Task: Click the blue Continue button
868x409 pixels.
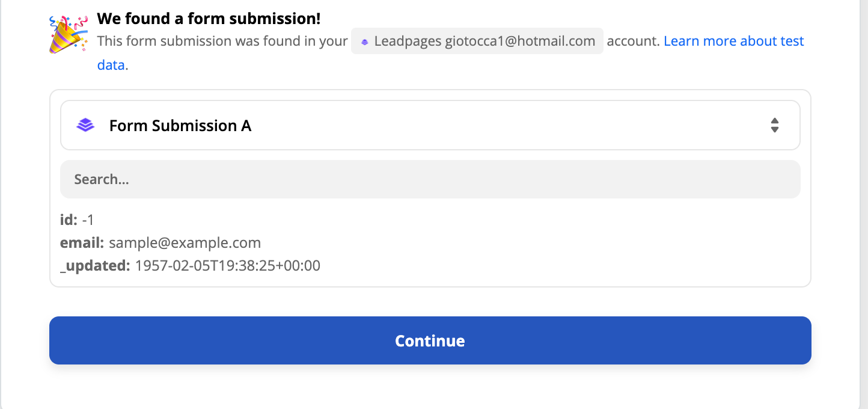Action: click(430, 340)
